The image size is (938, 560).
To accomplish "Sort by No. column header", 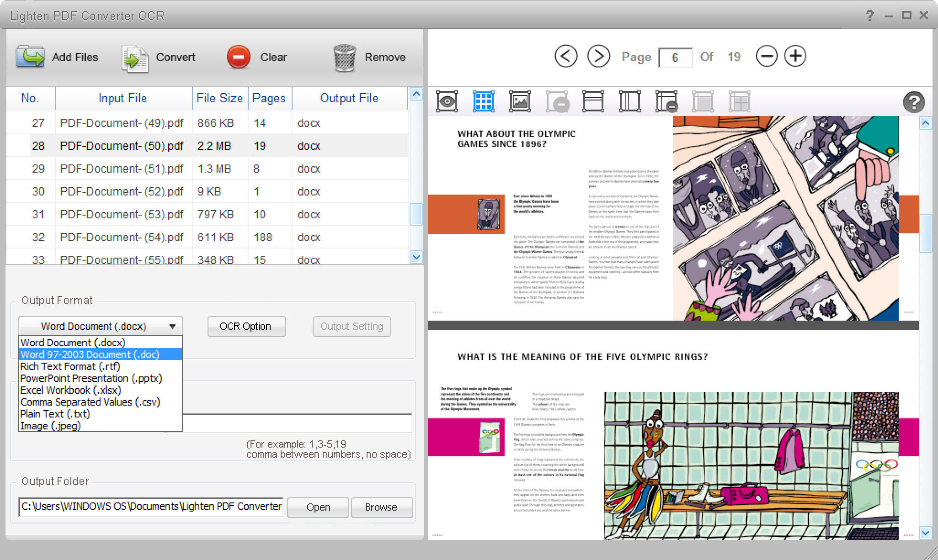I will [x=30, y=98].
